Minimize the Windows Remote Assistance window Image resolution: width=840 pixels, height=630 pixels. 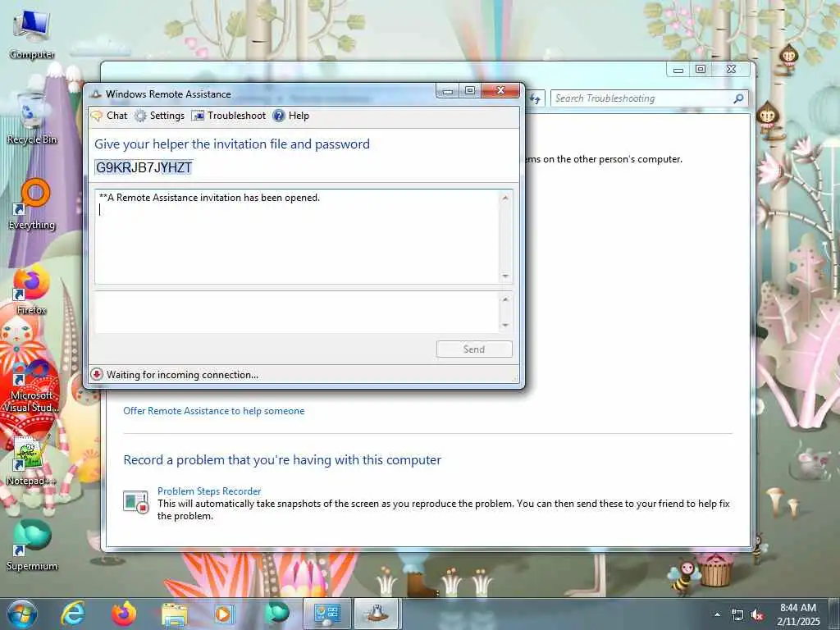point(448,91)
